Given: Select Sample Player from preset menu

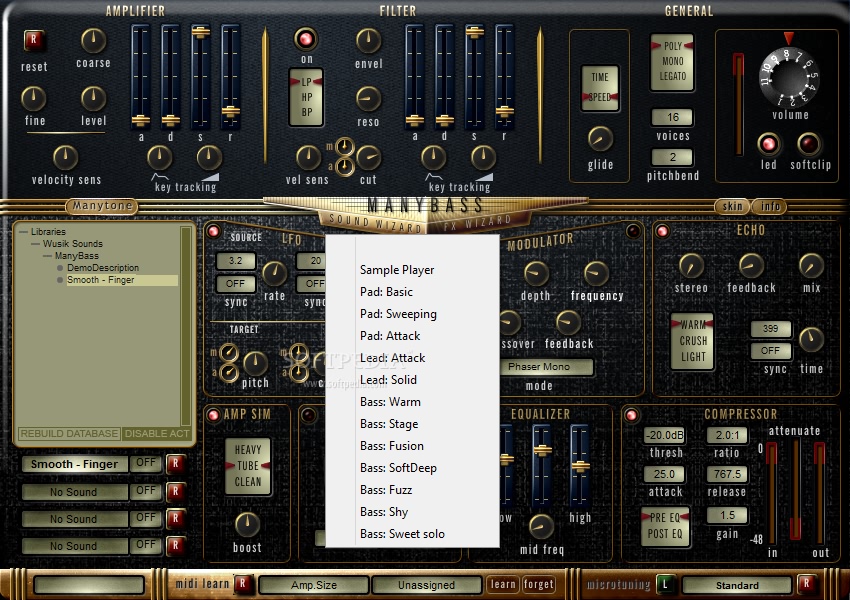Looking at the screenshot, I should [413, 270].
